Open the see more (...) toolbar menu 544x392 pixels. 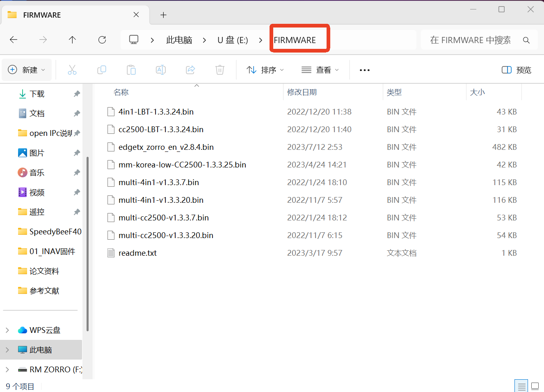(x=364, y=70)
